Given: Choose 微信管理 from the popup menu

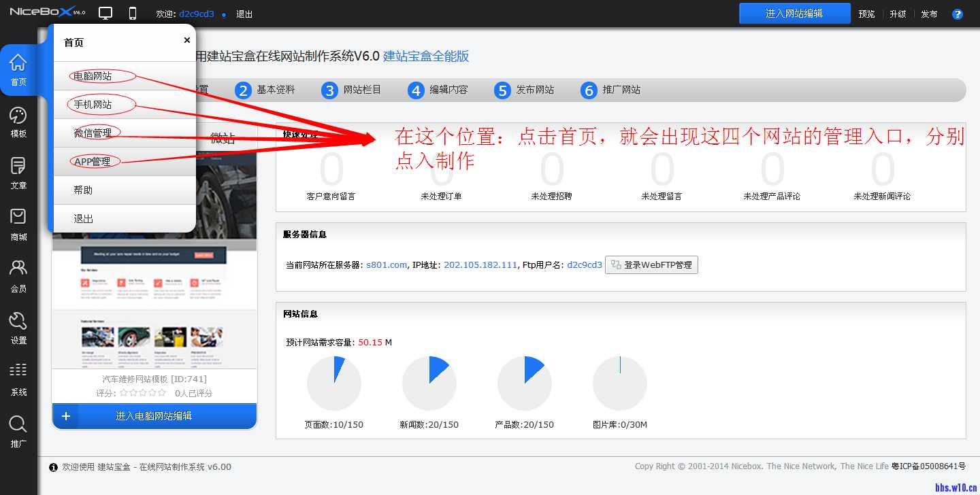Looking at the screenshot, I should click(93, 133).
